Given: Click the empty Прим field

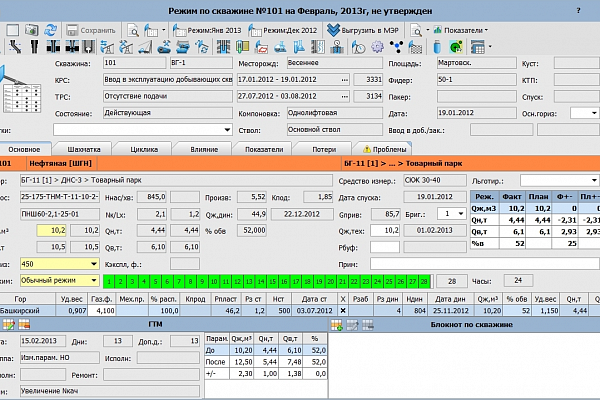Looking at the screenshot, I should pos(484,264).
